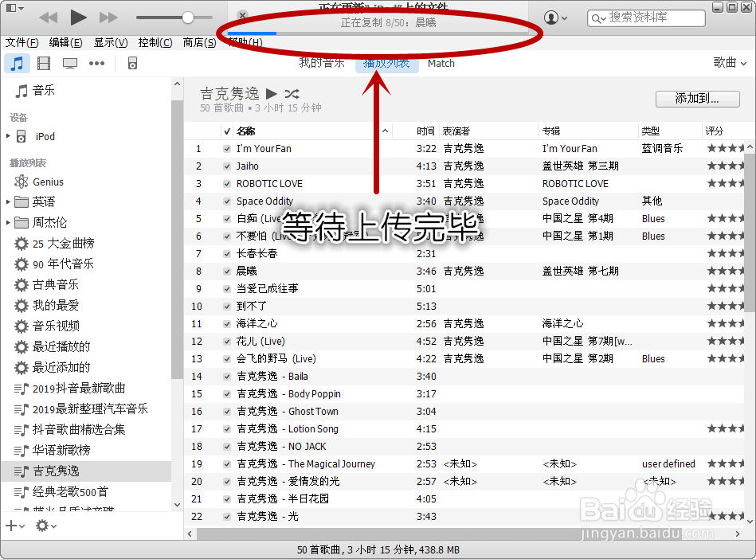756x559 pixels.
Task: Expand the 周杰伦 playlist folder
Action: point(8,223)
